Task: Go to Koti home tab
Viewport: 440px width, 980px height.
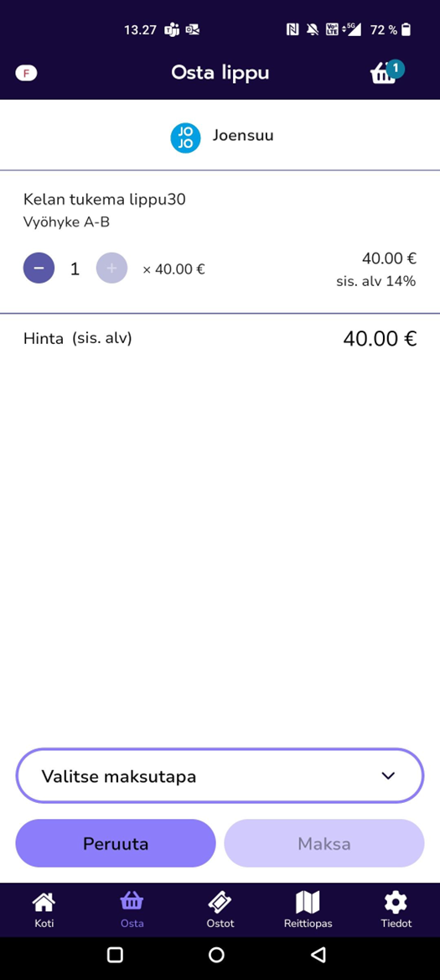Action: coord(44,910)
